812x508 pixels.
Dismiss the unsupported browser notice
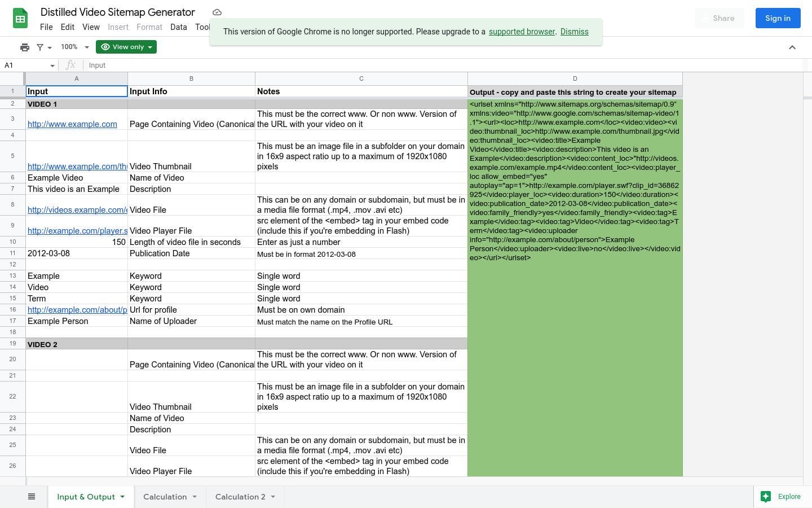(x=574, y=32)
